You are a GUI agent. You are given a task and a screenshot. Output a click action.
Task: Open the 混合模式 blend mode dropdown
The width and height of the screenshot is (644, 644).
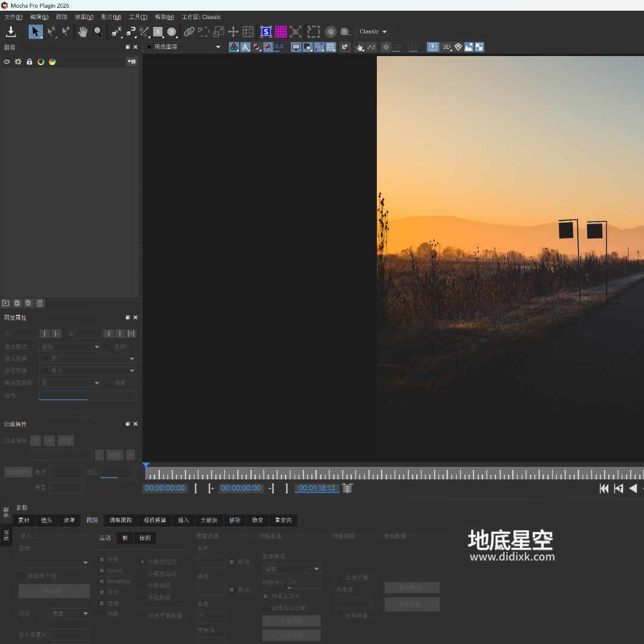point(70,346)
